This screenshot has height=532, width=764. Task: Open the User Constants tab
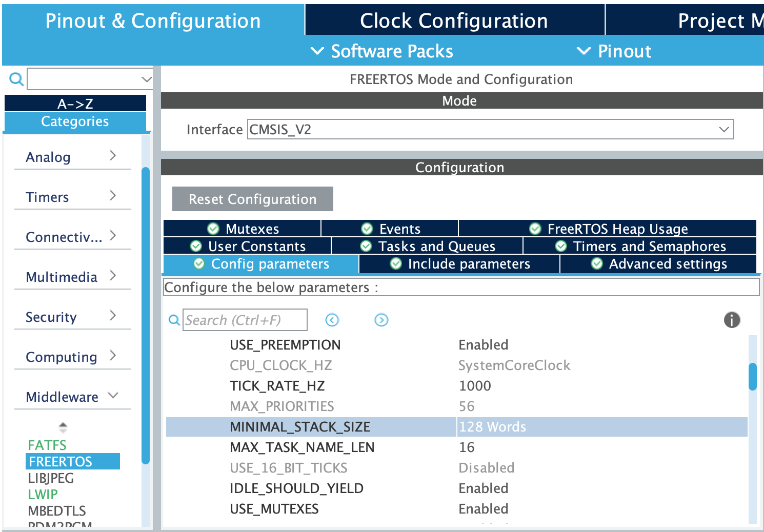[248, 246]
